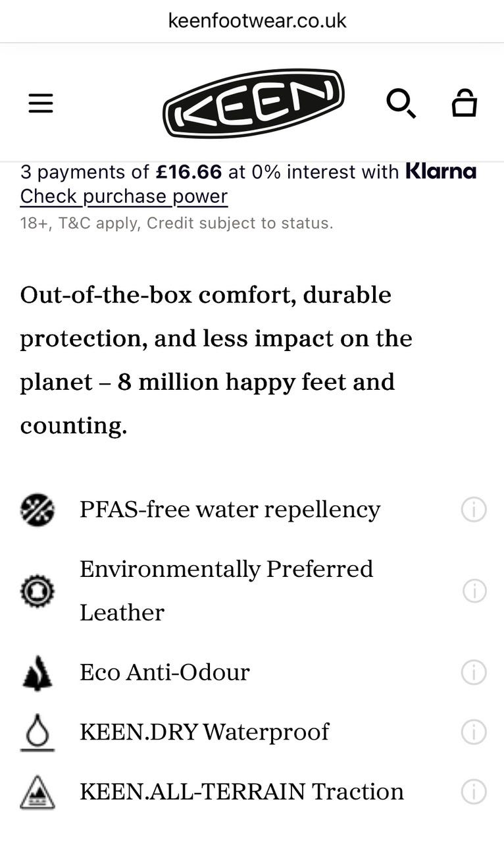Tap the KEEN.DRY water drop icon

(38, 732)
